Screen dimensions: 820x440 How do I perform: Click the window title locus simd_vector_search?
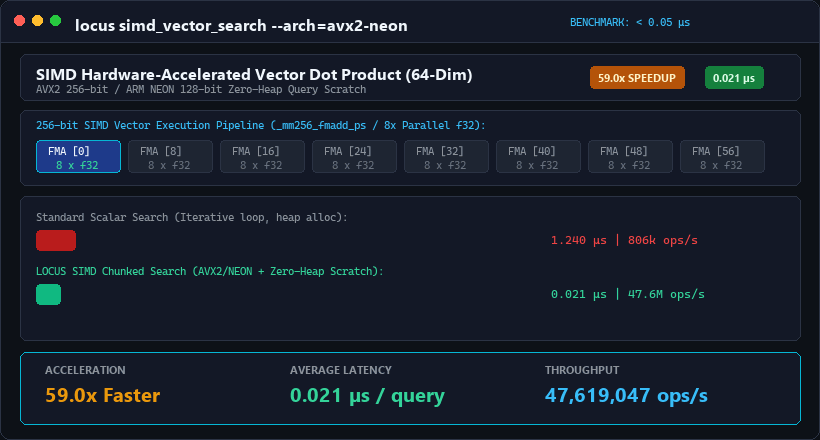pos(241,26)
